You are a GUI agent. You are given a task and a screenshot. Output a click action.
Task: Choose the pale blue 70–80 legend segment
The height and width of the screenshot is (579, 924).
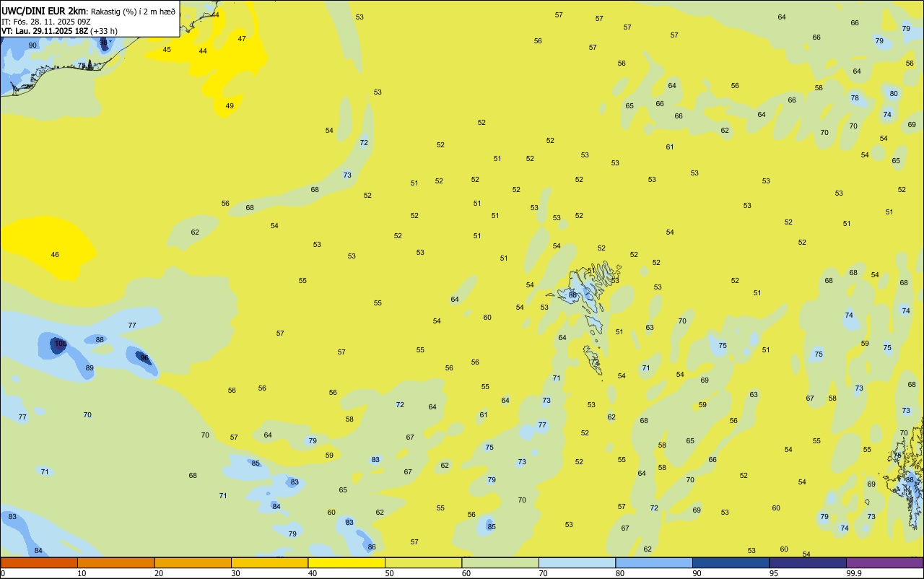click(x=577, y=562)
